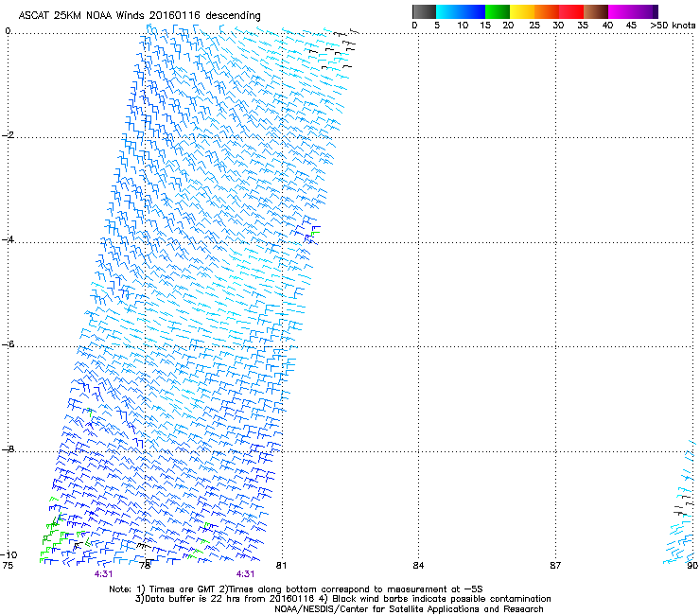Click the green 15-20 knots color segment
Screen dimensions: 700x615
(498, 11)
